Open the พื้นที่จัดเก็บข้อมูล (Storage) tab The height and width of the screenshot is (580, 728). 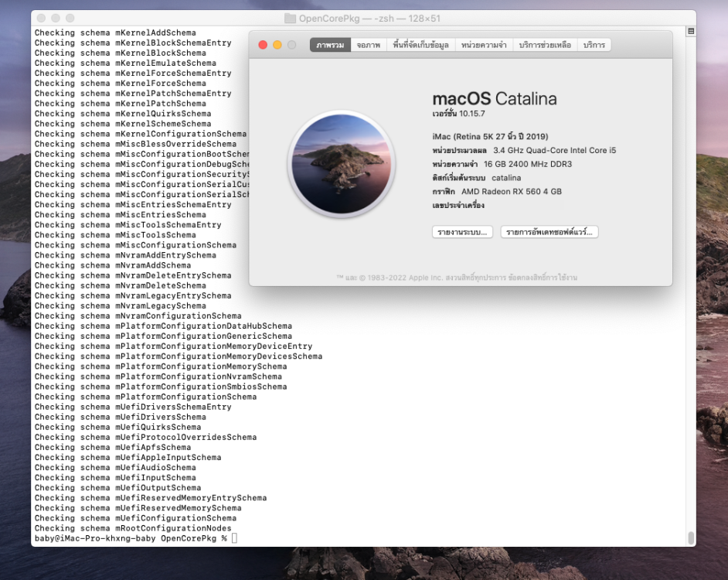pos(420,45)
